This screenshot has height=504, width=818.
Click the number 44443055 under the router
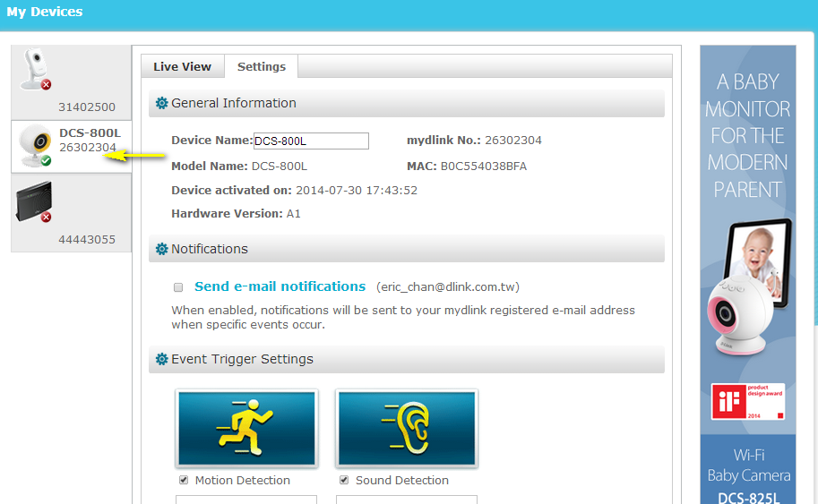coord(87,240)
